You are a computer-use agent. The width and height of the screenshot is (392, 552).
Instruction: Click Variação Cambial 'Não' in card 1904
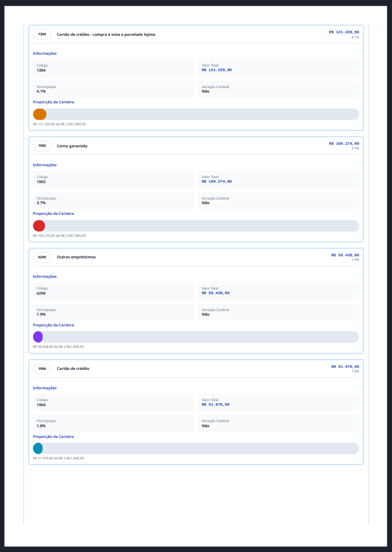278,424
